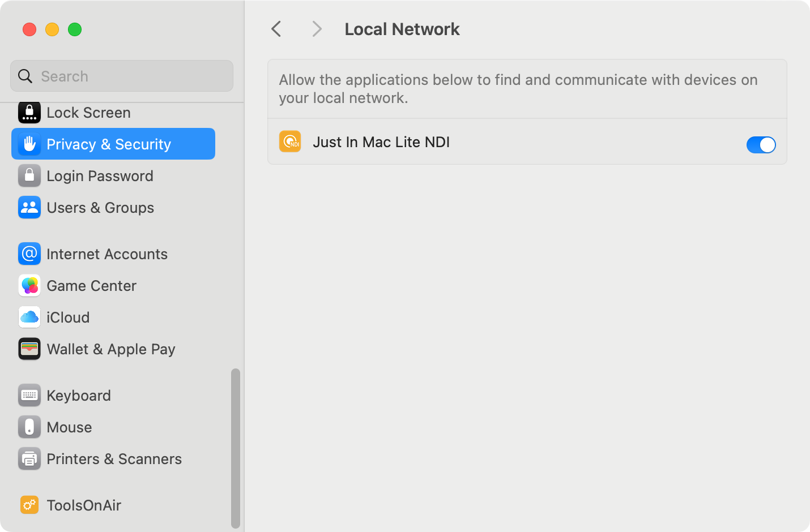Disable local network access for Just In Mac Lite NDI

coord(761,145)
